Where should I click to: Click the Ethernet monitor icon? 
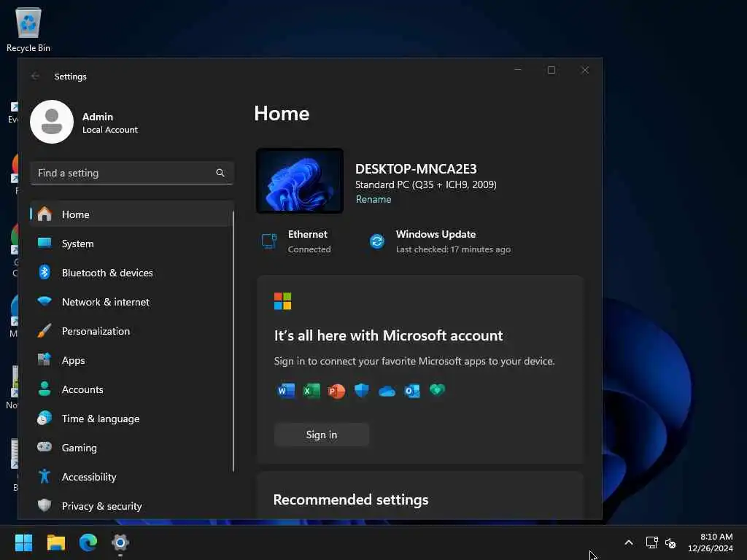[x=269, y=241]
